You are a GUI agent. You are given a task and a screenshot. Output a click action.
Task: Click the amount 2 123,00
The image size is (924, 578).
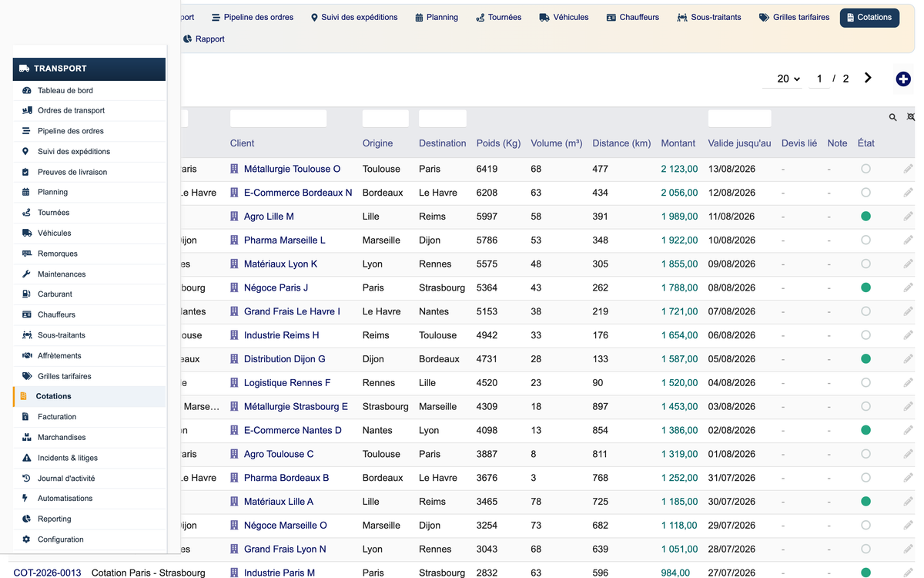679,169
